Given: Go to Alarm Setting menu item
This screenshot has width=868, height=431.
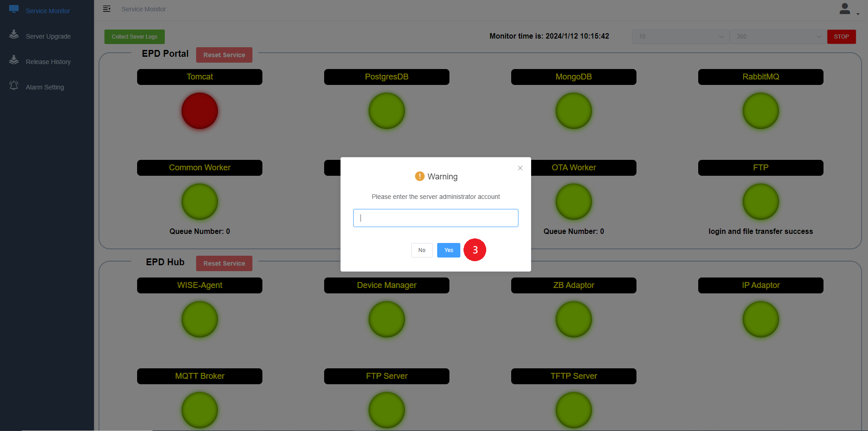Looking at the screenshot, I should [45, 87].
